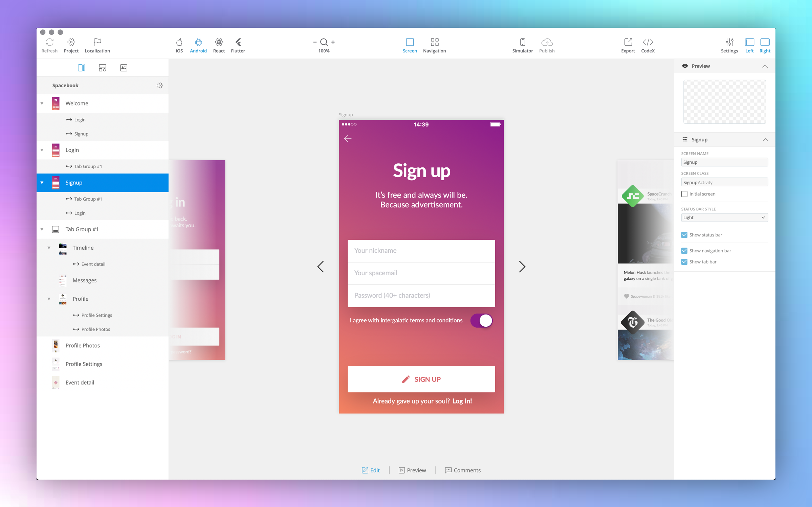
Task: Open the Status Bar Style dropdown
Action: point(724,217)
